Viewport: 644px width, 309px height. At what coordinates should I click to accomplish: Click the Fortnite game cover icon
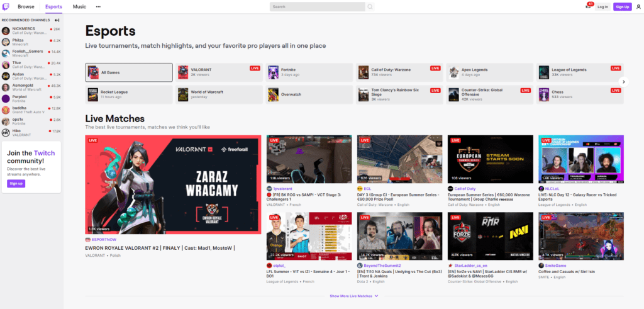tap(274, 72)
